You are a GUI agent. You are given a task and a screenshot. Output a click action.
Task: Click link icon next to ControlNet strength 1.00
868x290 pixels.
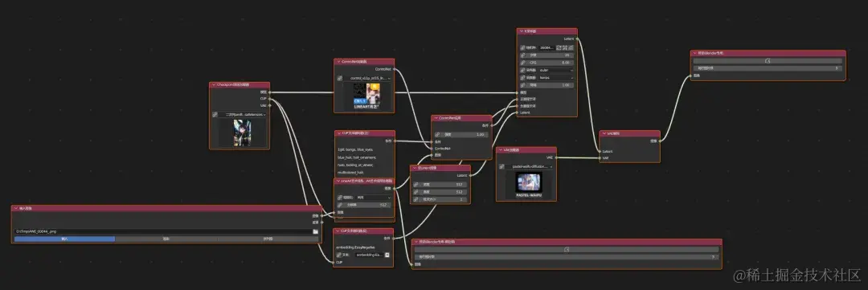click(x=437, y=134)
